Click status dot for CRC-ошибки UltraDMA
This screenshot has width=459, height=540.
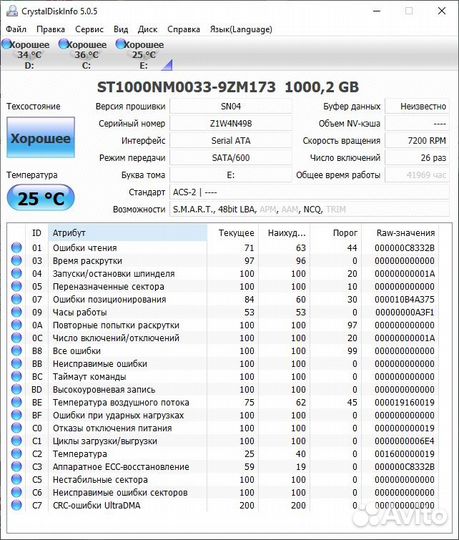point(16,505)
